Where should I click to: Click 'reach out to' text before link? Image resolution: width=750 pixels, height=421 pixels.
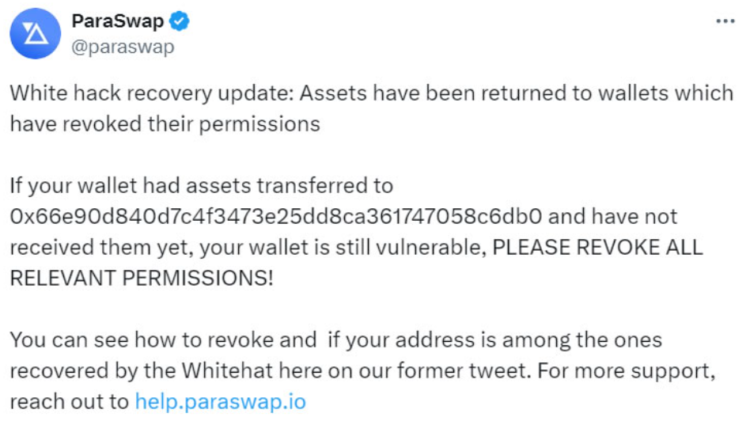(x=70, y=402)
